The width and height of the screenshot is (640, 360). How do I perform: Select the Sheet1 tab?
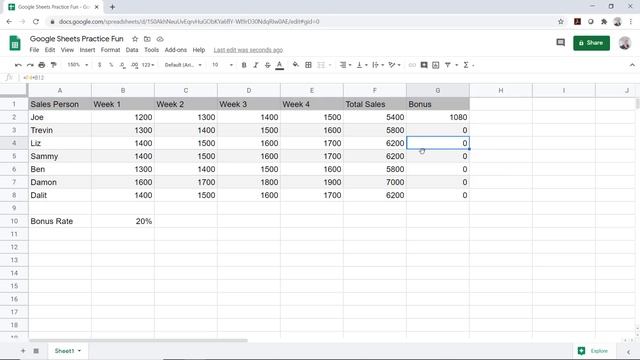67,351
